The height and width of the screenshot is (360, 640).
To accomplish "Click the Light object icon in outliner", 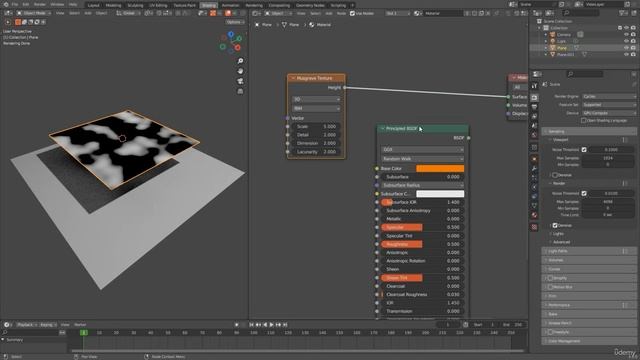I will [553, 41].
